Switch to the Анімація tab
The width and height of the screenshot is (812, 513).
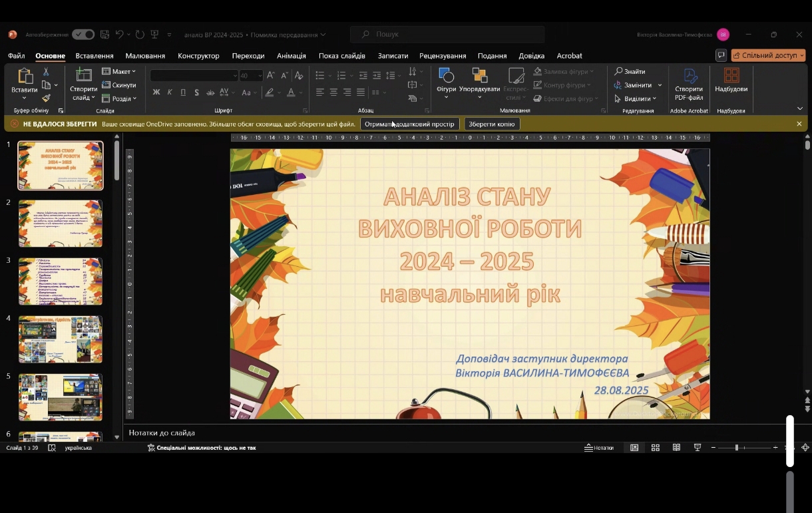tap(292, 56)
